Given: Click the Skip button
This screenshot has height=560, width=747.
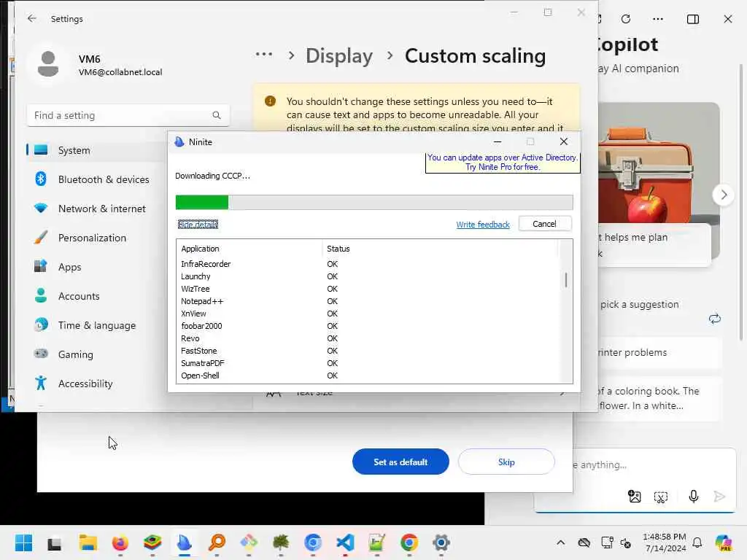Looking at the screenshot, I should point(506,462).
